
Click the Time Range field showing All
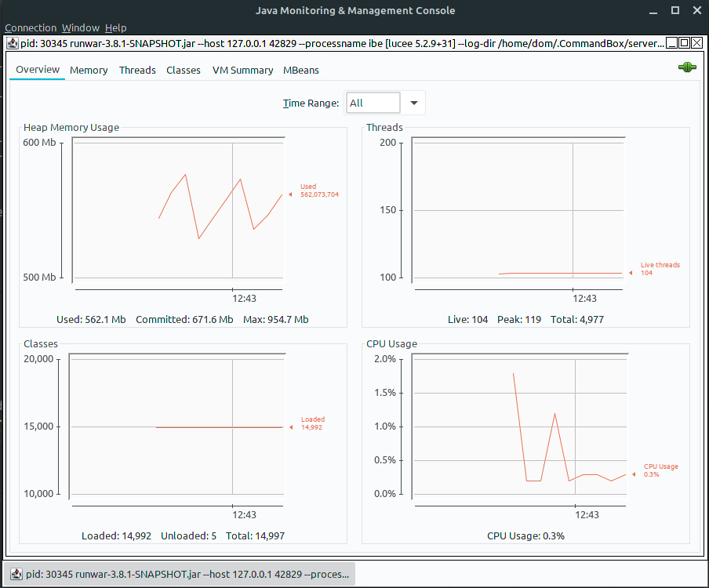click(373, 103)
